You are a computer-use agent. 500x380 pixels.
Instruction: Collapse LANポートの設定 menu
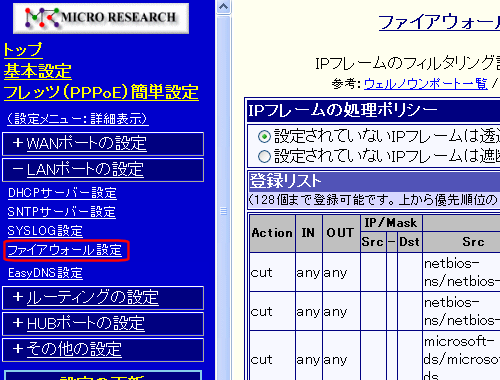point(85,169)
